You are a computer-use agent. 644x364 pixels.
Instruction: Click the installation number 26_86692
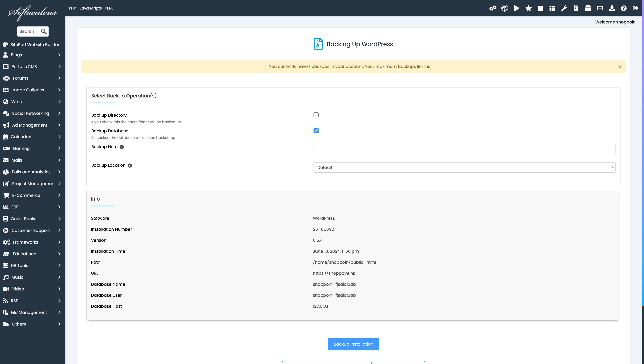[x=323, y=229]
